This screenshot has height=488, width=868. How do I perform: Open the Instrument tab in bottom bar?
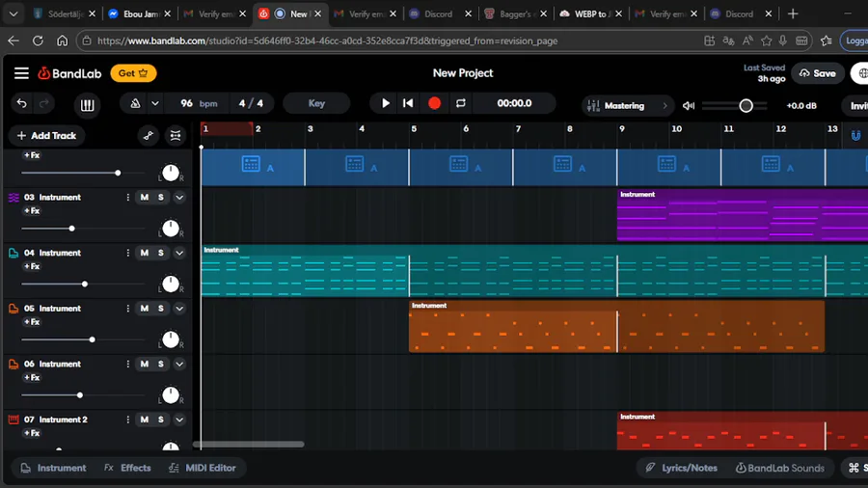tap(53, 468)
